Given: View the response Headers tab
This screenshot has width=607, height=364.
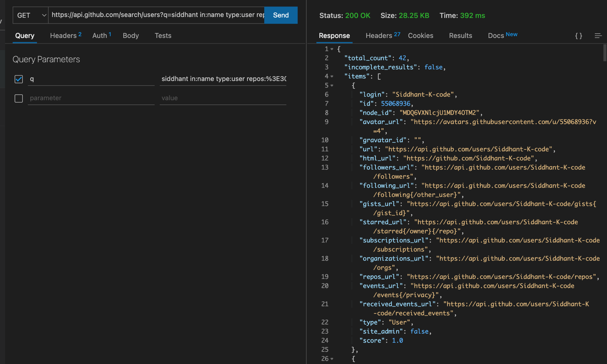Looking at the screenshot, I should [378, 36].
